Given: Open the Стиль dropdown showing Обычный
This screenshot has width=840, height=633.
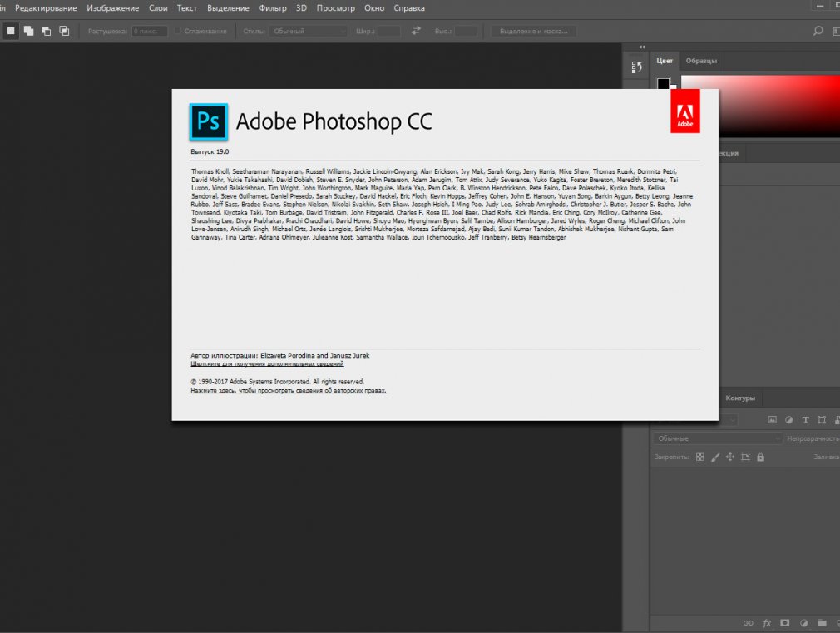Looking at the screenshot, I should point(308,31).
